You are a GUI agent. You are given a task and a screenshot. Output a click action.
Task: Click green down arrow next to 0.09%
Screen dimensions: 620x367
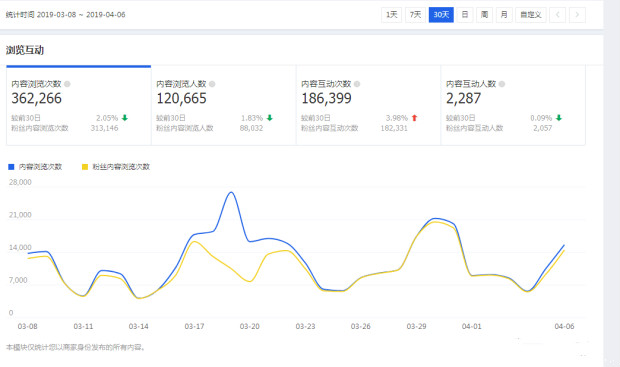tap(559, 118)
